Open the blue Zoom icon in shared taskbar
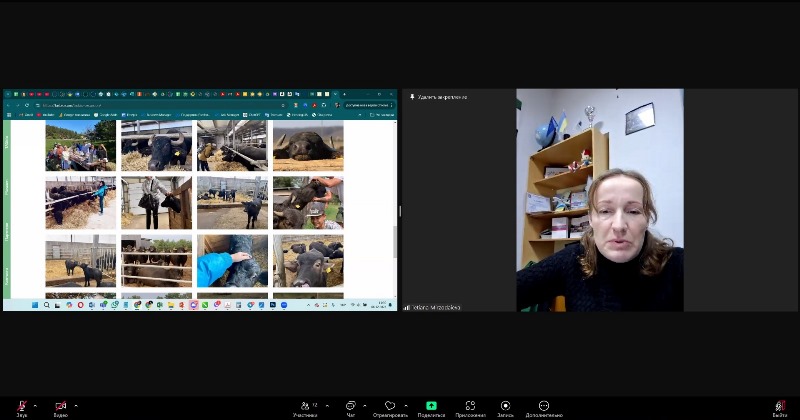The image size is (800, 420). 284,305
